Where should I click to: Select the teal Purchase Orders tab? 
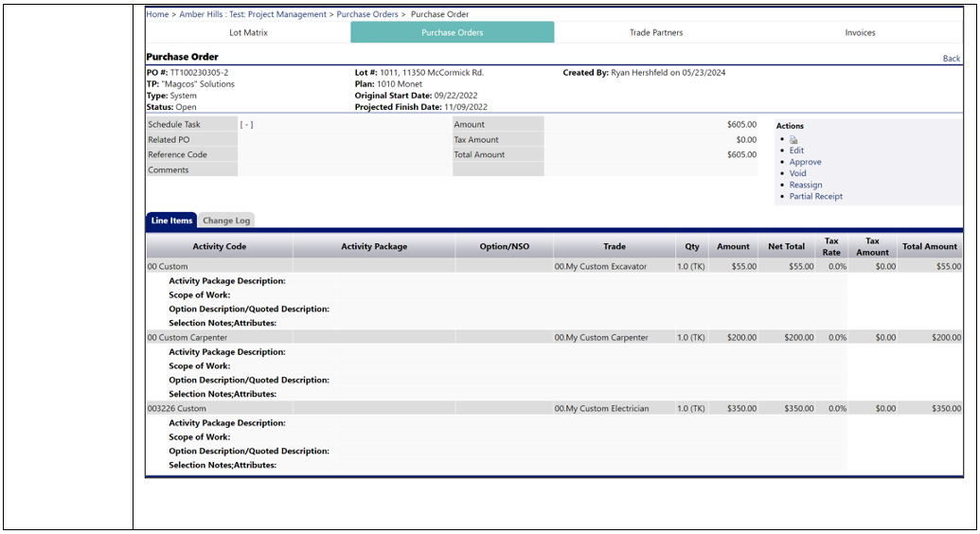point(453,32)
